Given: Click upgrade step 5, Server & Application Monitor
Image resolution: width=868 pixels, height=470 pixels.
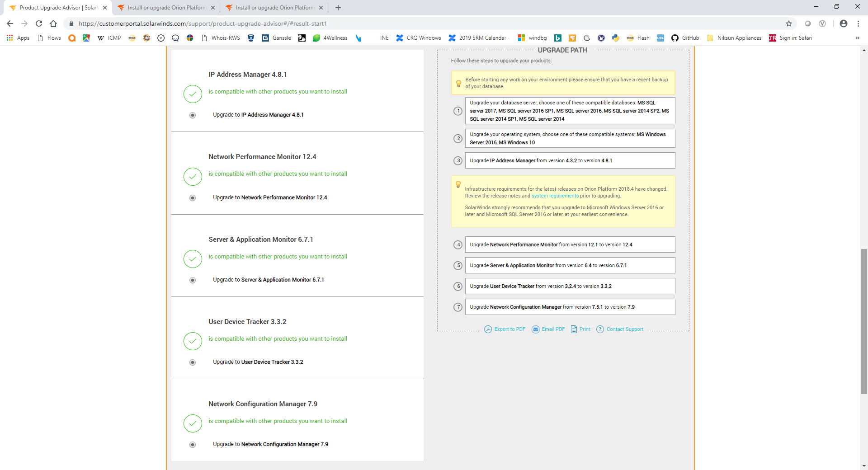Looking at the screenshot, I should tap(570, 265).
